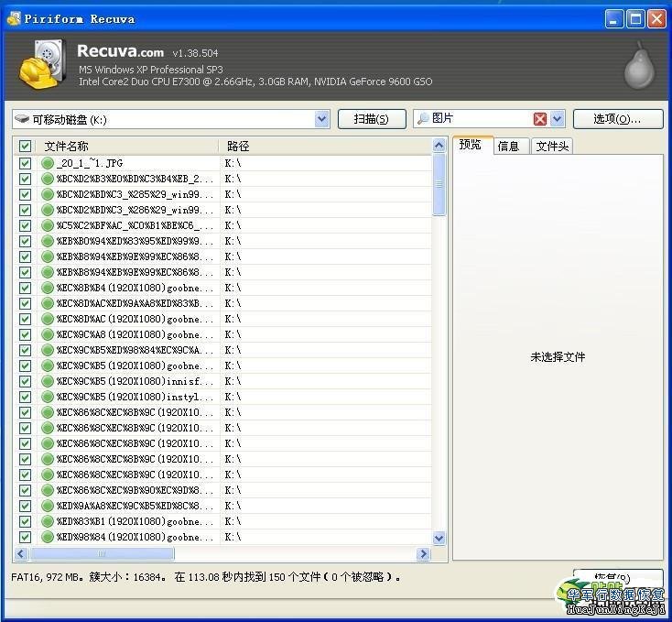Image resolution: width=672 pixels, height=622 pixels.
Task: Toggle the select-all checkbox in header
Action: tap(25, 147)
